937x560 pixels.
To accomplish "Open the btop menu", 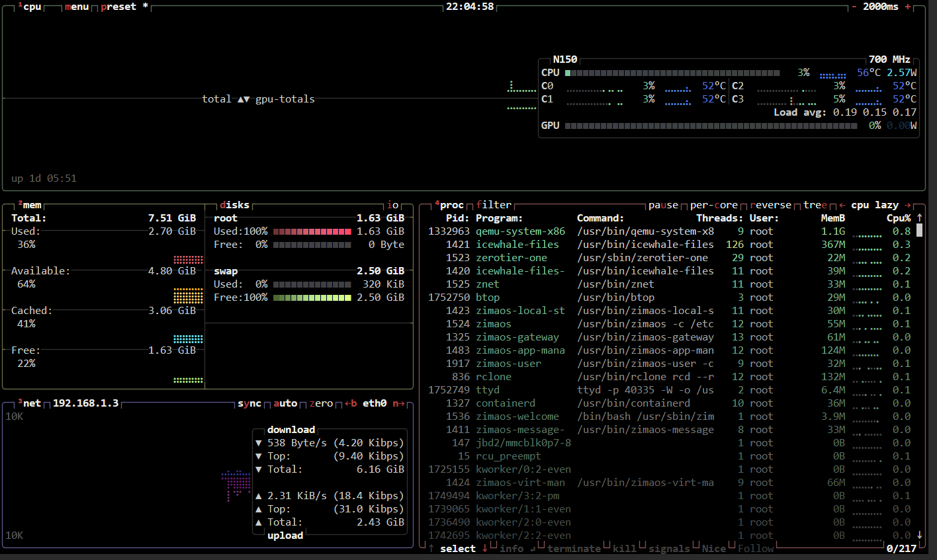I will pos(77,7).
